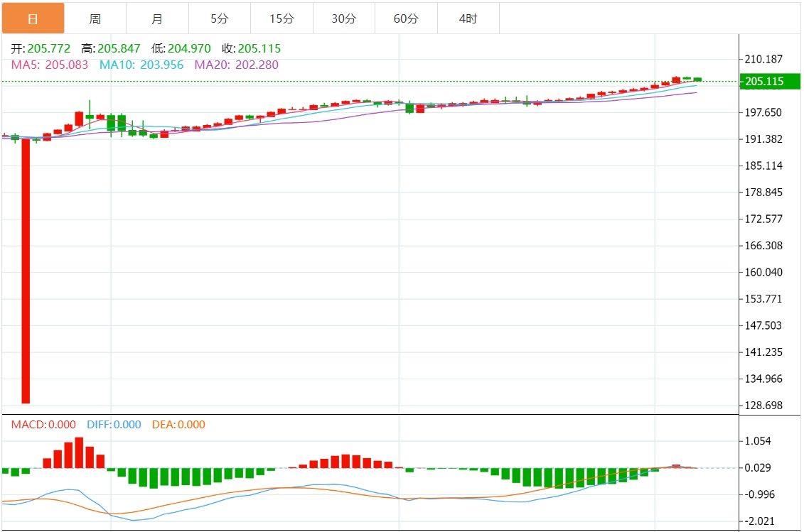Click the tallest red MACD histogram bar
Screen dimensions: 804x532
pos(79,452)
